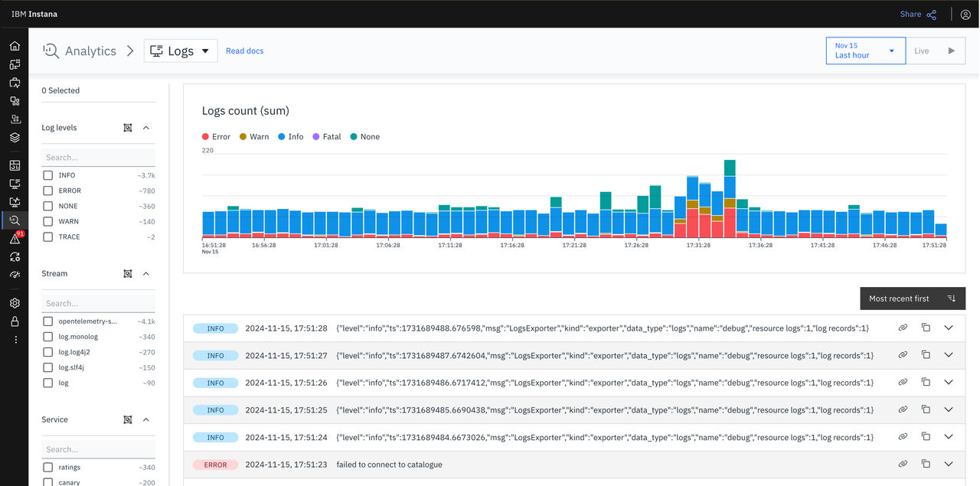Collapse the Service filter section
This screenshot has height=486, width=980.
[146, 419]
